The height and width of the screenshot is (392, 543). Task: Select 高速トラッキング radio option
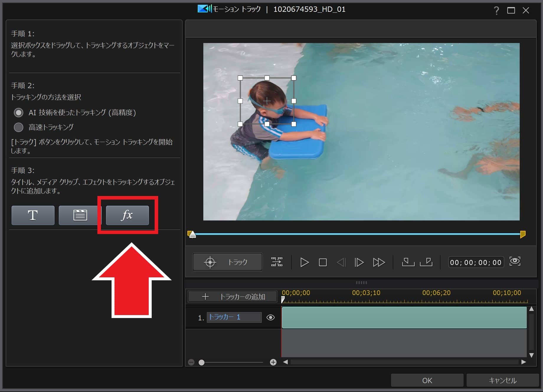19,127
